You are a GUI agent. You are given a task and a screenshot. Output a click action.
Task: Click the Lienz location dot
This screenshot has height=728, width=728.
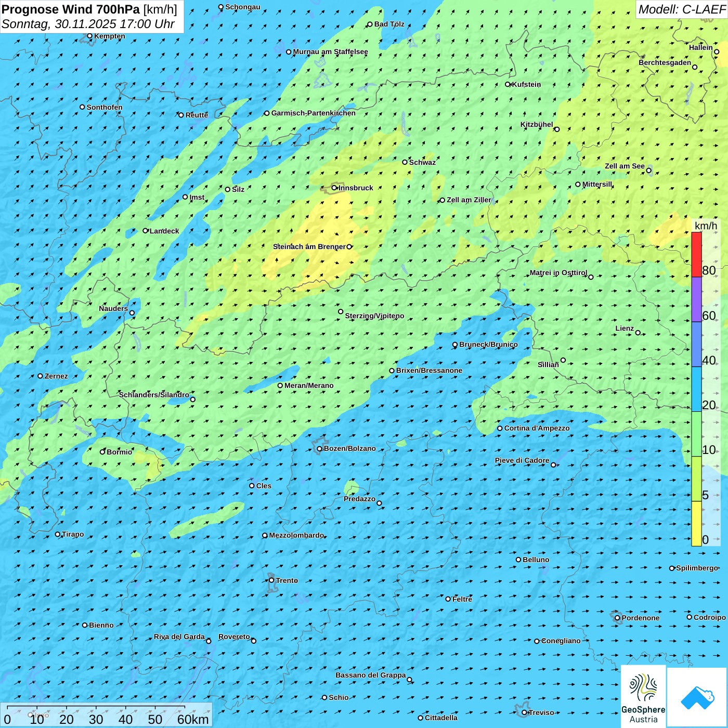pos(638,333)
